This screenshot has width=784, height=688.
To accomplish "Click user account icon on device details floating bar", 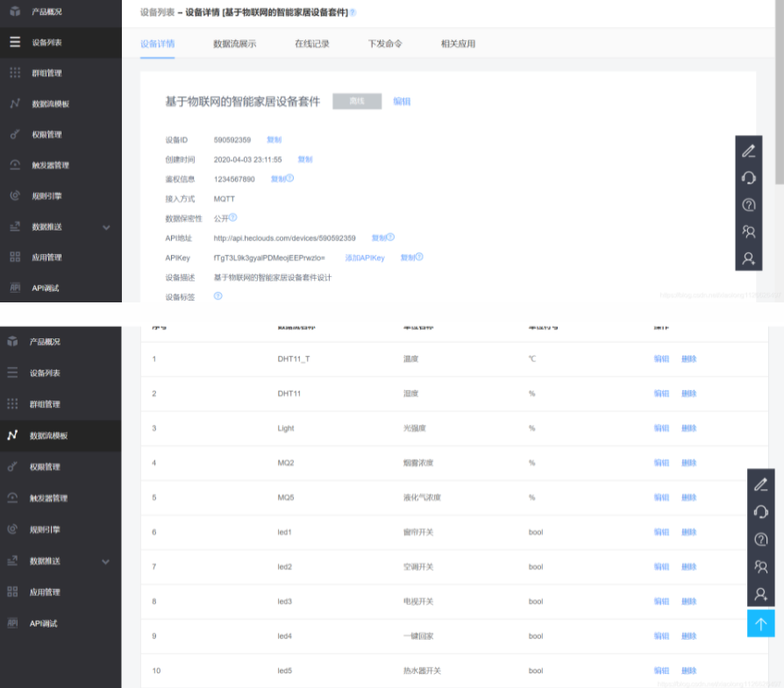I will coord(749,259).
